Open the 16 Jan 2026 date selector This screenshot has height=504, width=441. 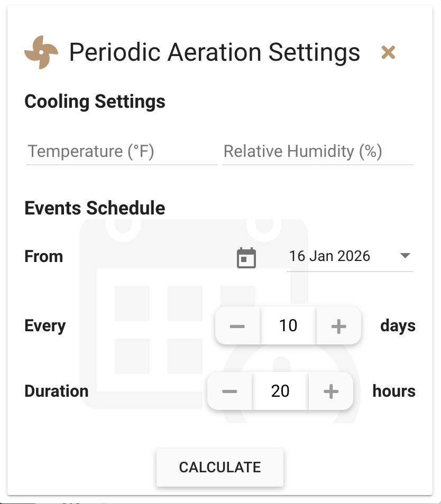pos(330,257)
